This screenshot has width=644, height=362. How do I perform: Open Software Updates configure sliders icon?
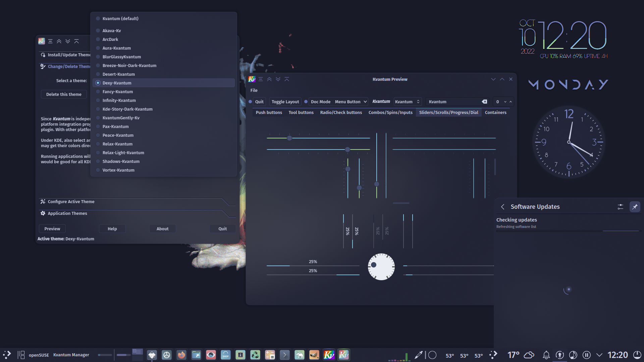(x=621, y=207)
